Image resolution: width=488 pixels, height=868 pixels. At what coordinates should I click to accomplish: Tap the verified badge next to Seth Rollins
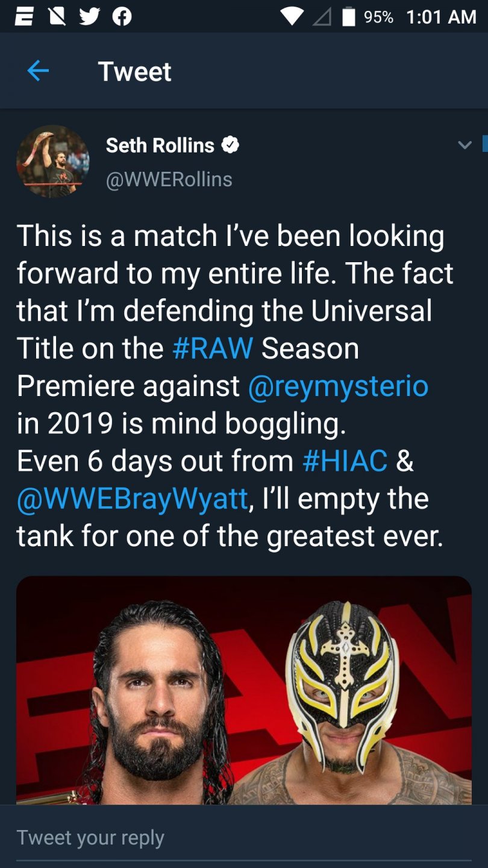click(231, 145)
